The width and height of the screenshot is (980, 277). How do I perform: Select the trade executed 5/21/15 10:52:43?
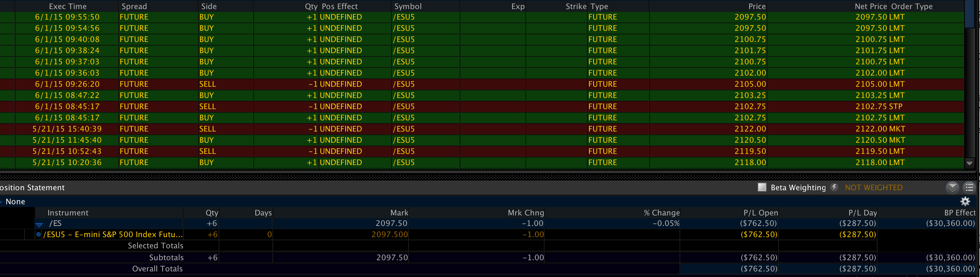click(482, 151)
